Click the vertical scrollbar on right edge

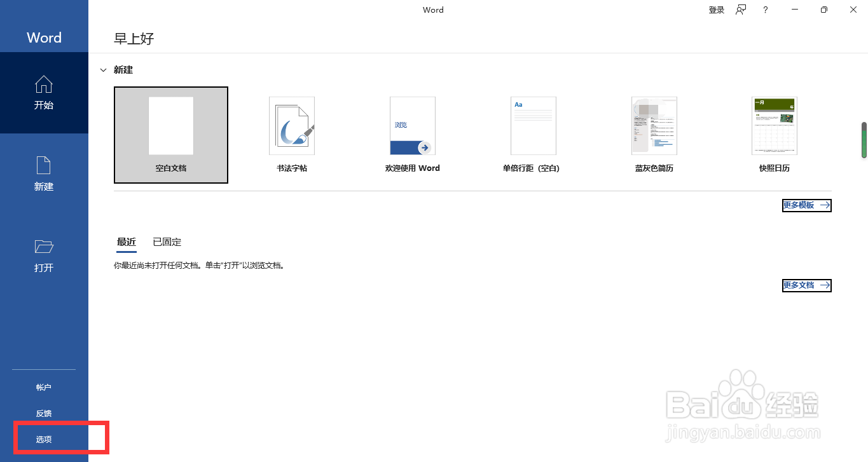[864, 140]
